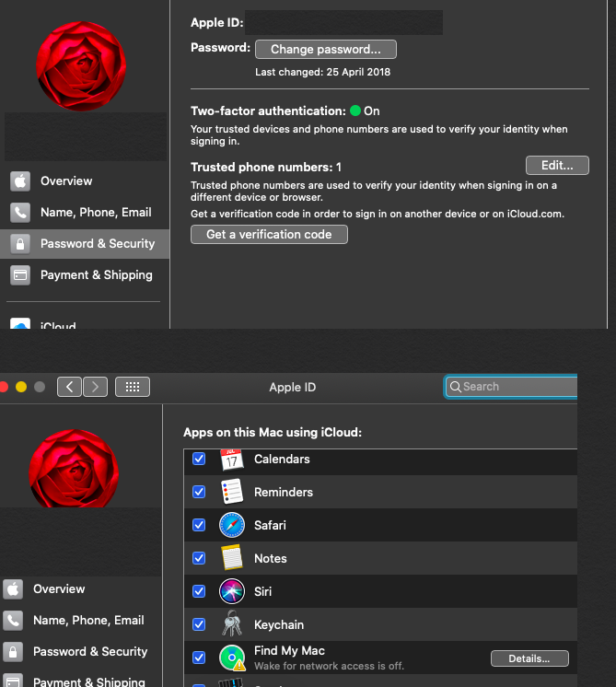
Task: Click the 'Last changed: 25 April 2018' text
Action: tap(323, 73)
